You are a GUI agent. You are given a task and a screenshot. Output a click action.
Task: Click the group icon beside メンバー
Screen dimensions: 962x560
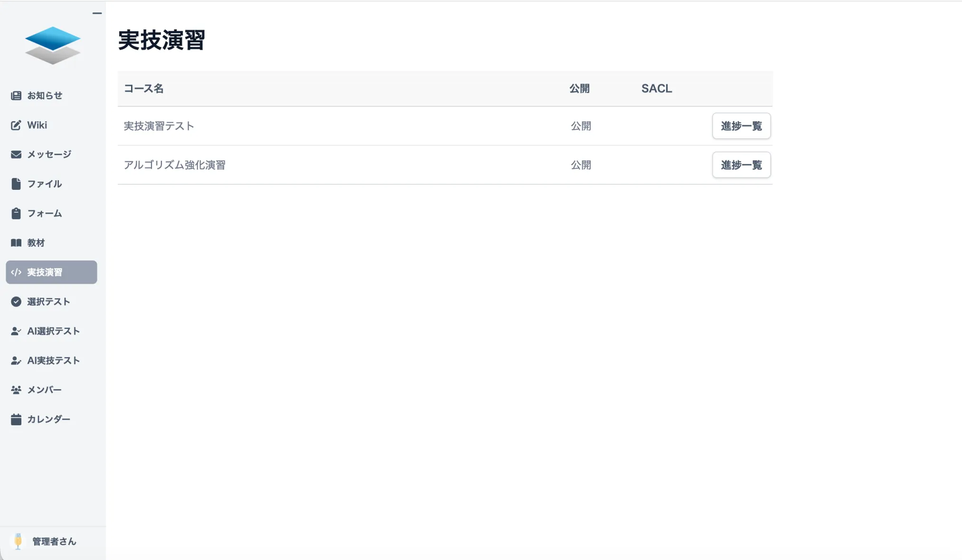[x=16, y=390]
